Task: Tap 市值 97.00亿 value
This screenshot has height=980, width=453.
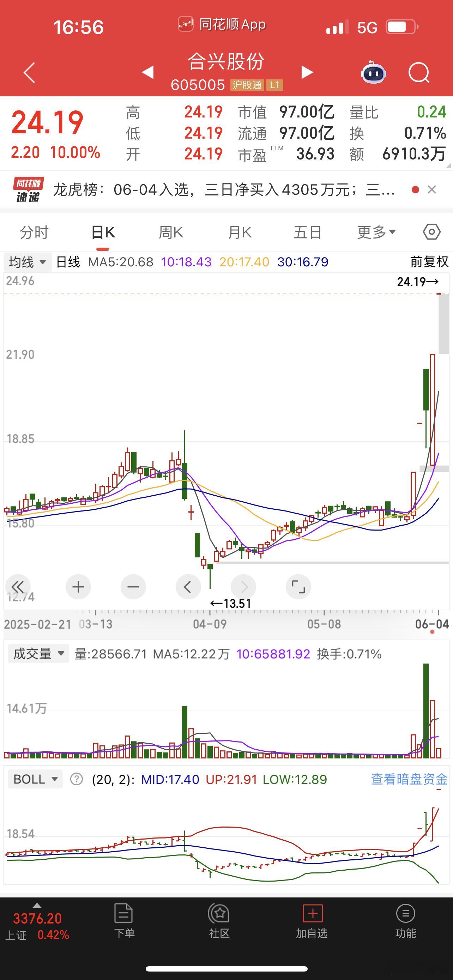Action: [307, 112]
